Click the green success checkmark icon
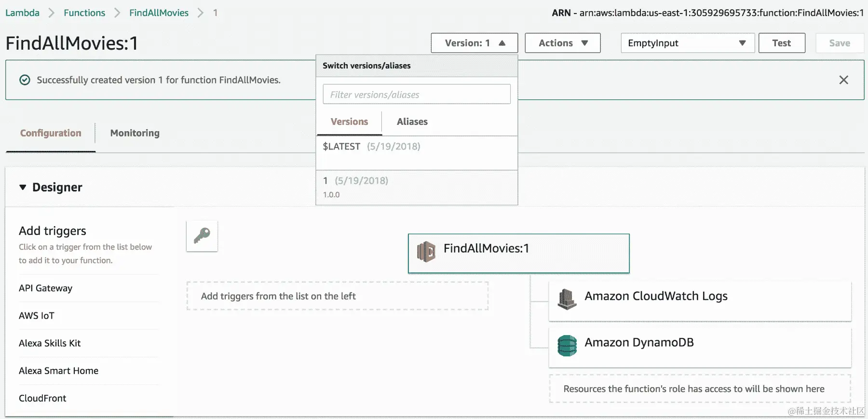The image size is (868, 419). (25, 80)
